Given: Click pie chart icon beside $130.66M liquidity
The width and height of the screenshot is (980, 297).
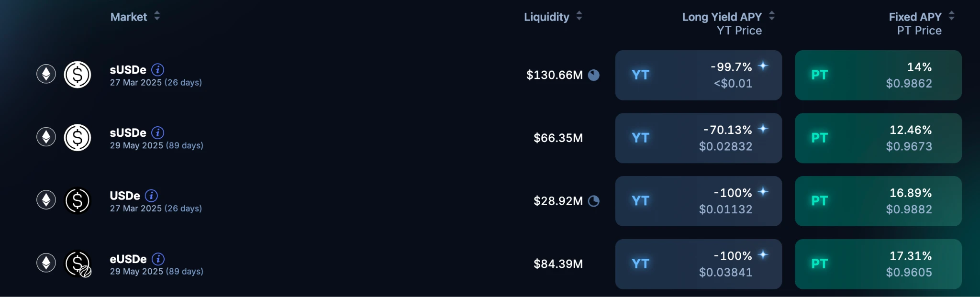Looking at the screenshot, I should 593,75.
